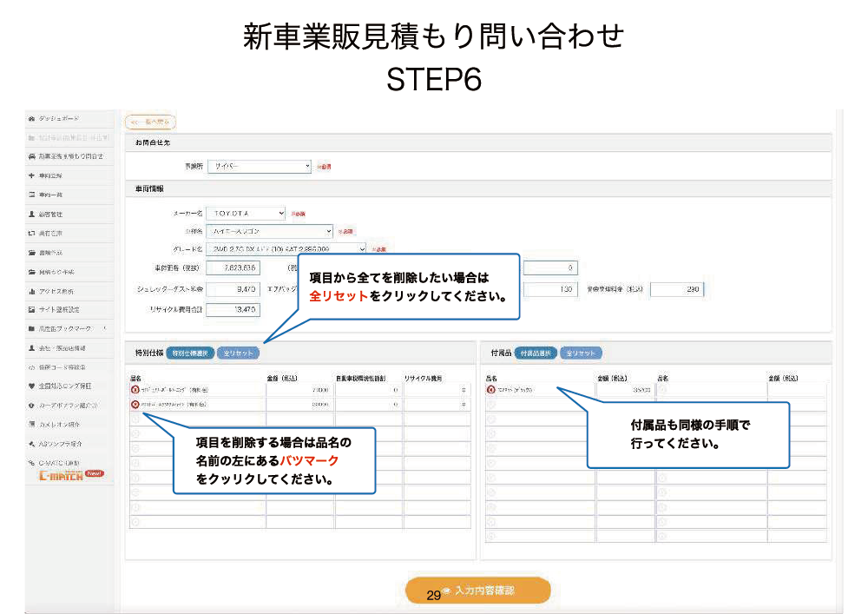The width and height of the screenshot is (868, 614).
Task: Click 全リセット next to 特別仕様選択
Action: click(x=237, y=353)
